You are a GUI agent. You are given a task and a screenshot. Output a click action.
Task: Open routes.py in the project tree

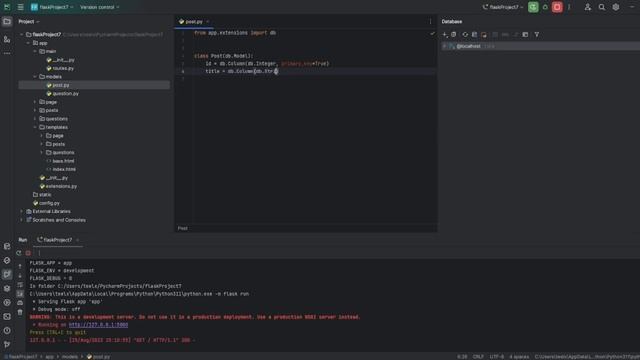[60, 69]
